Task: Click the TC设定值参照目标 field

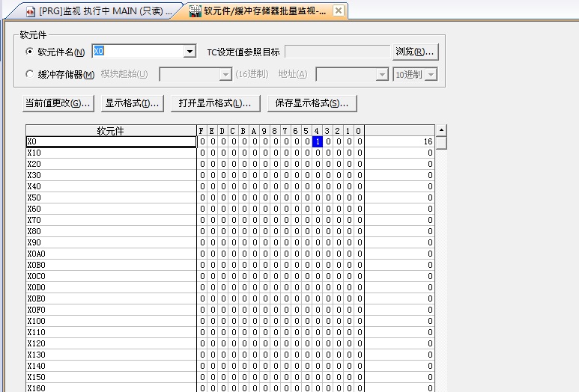Action: point(337,52)
